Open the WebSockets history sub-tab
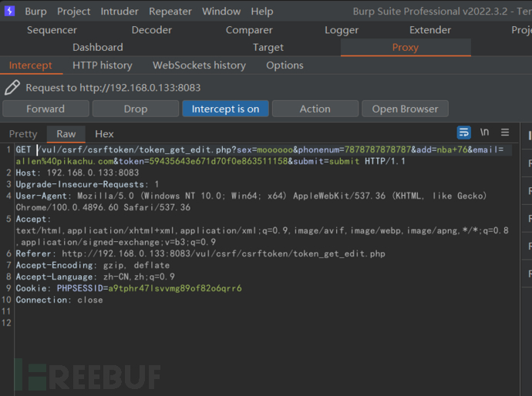532x396 pixels. (199, 65)
